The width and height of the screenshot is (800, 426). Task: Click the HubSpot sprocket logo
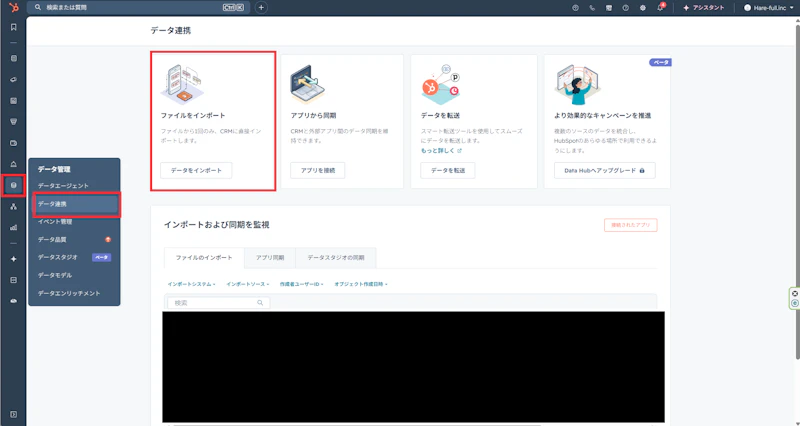(x=14, y=8)
